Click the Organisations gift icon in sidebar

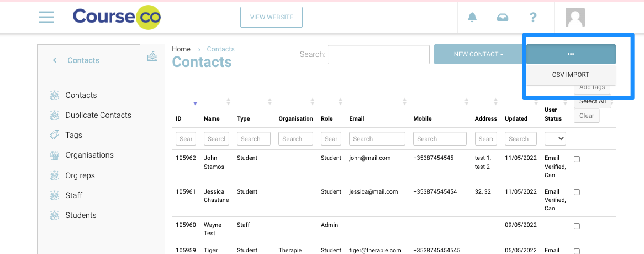tap(54, 155)
